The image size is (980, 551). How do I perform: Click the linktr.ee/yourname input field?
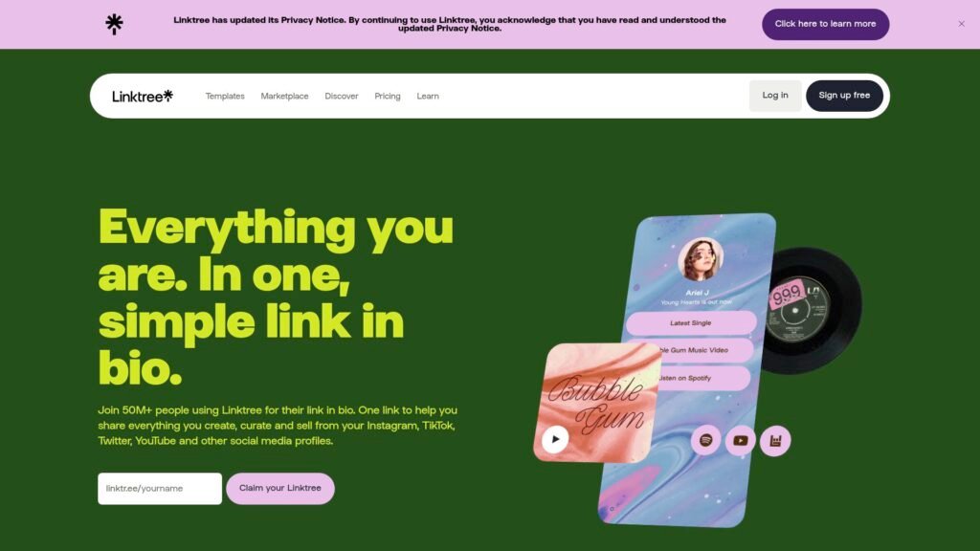pyautogui.click(x=160, y=488)
